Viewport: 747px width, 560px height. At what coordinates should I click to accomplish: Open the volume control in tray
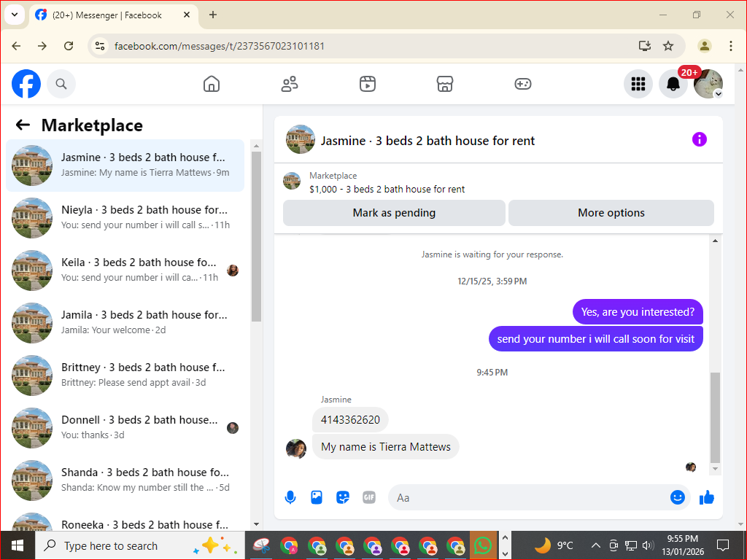click(x=648, y=545)
